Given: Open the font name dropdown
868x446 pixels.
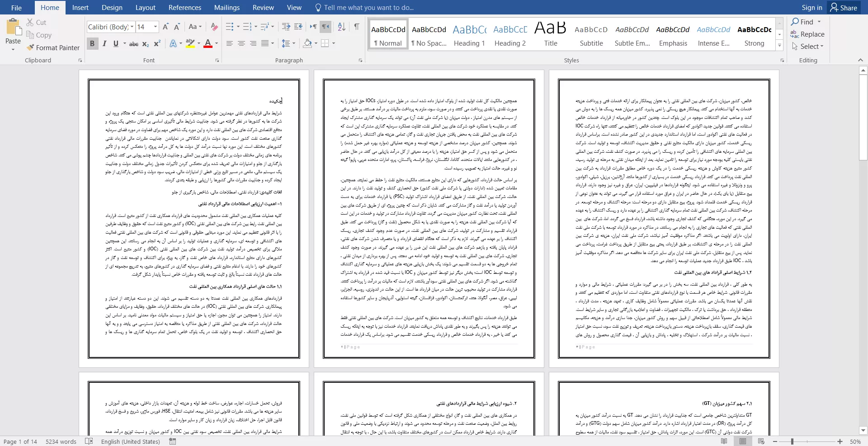Looking at the screenshot, I should coord(132,27).
